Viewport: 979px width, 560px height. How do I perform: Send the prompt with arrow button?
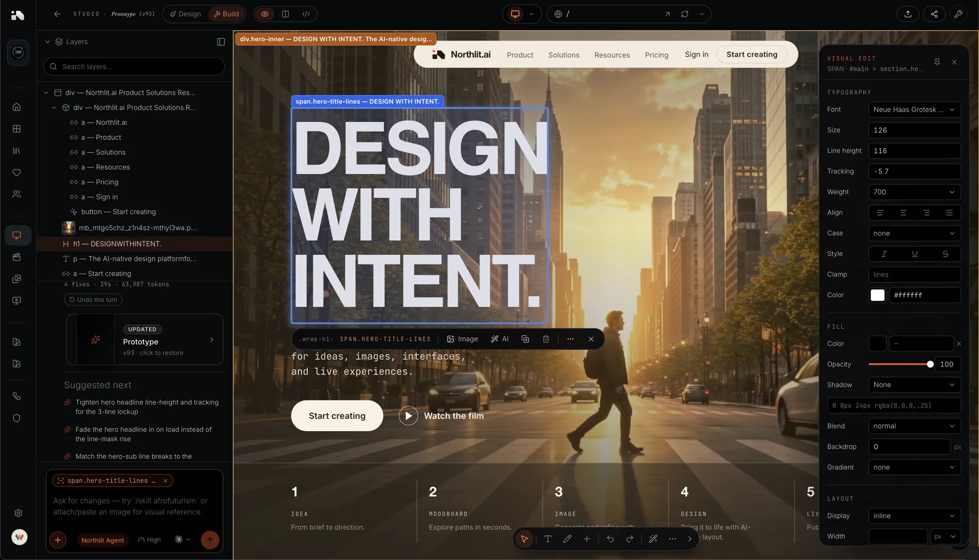pyautogui.click(x=210, y=540)
